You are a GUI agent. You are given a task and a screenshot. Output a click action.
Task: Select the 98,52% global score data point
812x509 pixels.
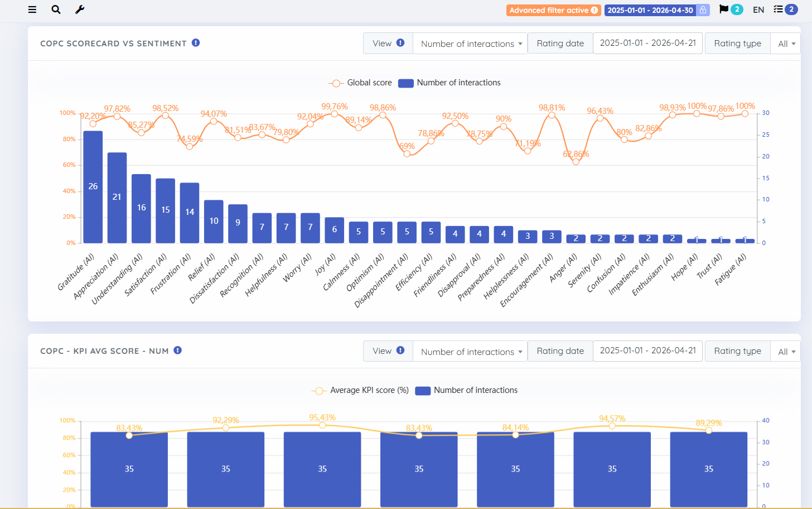pyautogui.click(x=166, y=116)
